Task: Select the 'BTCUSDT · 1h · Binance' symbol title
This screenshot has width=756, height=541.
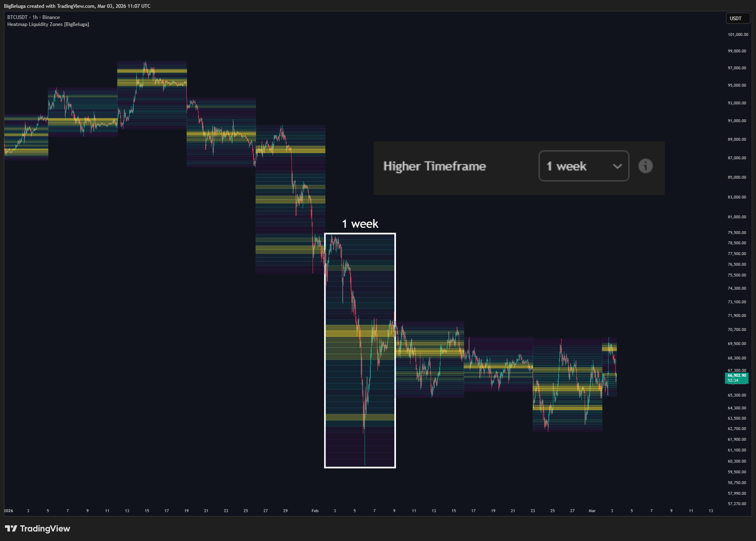Action: point(33,17)
